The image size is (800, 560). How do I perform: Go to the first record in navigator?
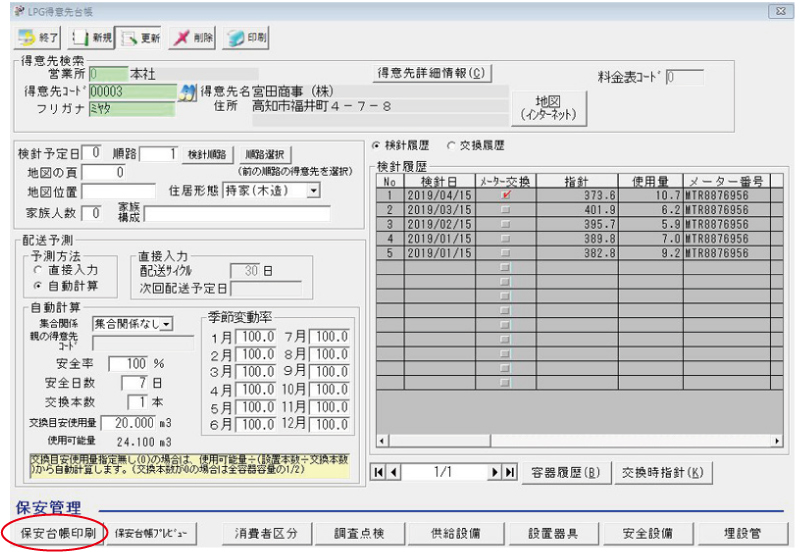(x=379, y=472)
